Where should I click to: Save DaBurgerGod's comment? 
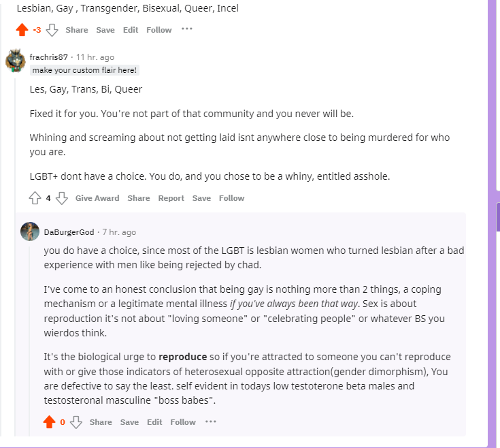(129, 422)
